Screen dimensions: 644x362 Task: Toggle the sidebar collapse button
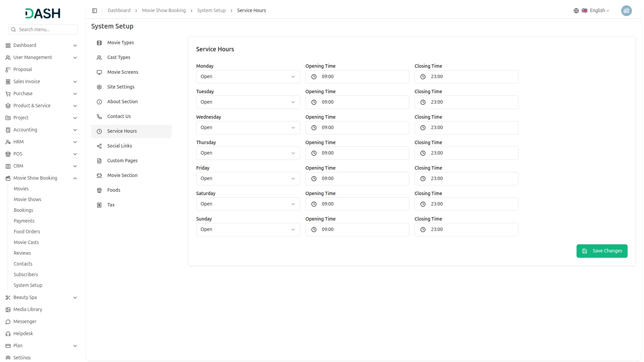[95, 10]
